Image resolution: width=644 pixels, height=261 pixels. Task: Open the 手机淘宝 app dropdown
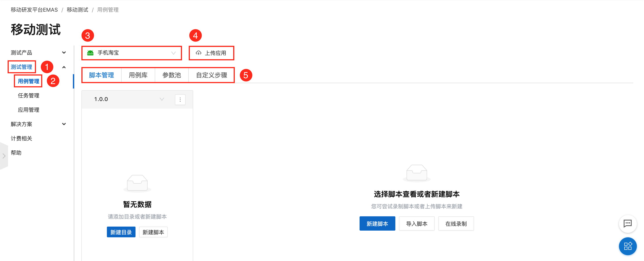[x=131, y=53]
